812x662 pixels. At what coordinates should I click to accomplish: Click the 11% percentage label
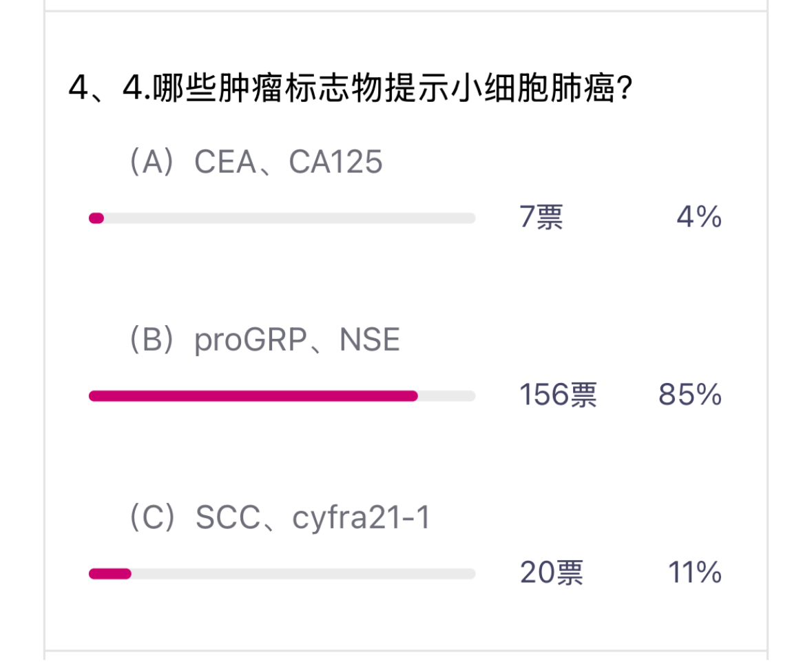click(x=694, y=573)
